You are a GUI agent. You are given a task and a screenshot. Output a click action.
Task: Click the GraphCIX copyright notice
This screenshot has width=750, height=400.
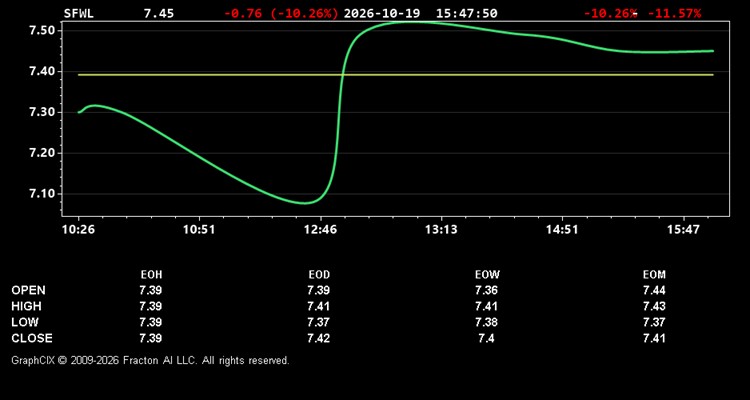pos(150,360)
